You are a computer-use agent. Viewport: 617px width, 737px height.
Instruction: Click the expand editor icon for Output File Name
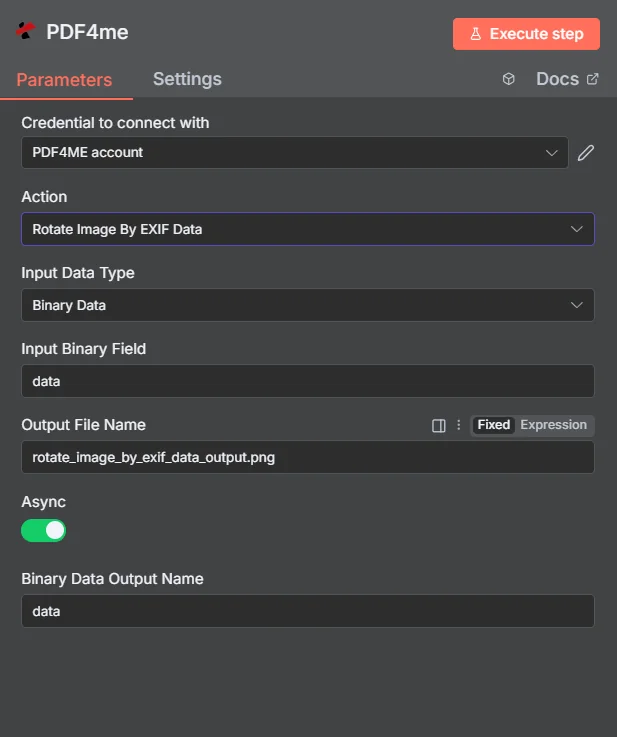coord(438,425)
